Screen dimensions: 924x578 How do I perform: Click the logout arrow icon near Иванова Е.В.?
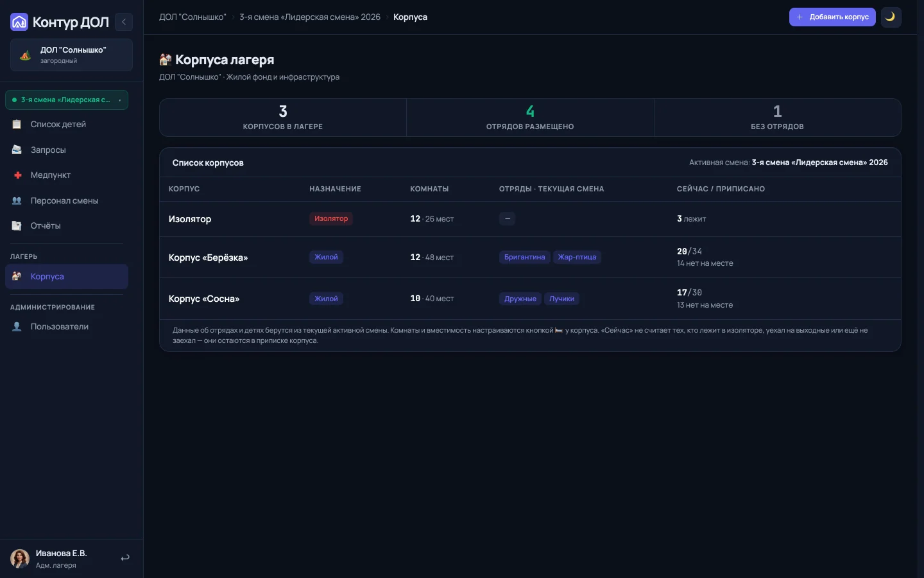click(x=125, y=558)
